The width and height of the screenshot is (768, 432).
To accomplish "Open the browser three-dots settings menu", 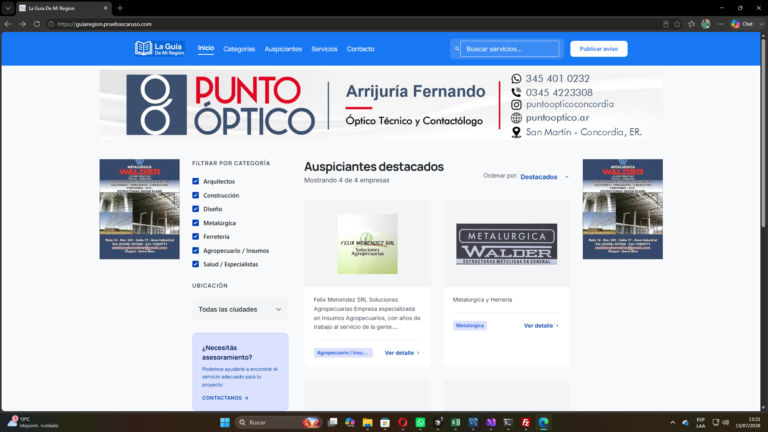I will (x=720, y=24).
